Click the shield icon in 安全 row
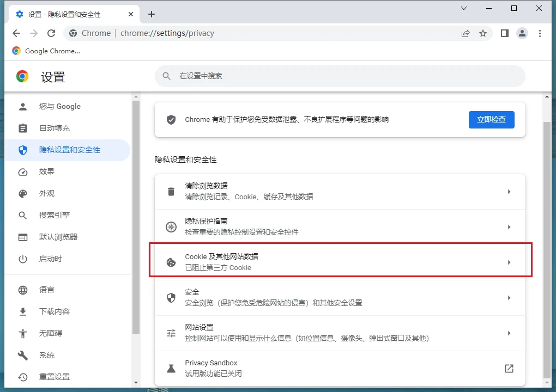556x392 pixels. coord(171,298)
